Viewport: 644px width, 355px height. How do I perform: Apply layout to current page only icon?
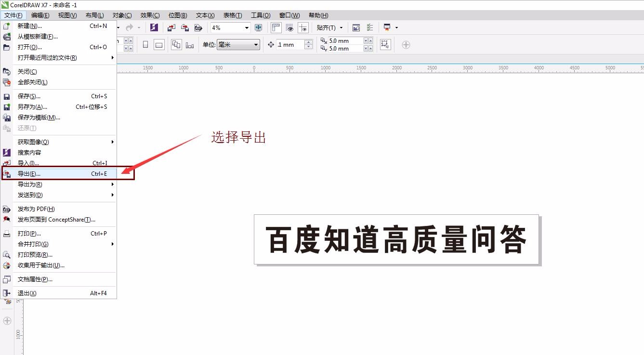click(189, 45)
